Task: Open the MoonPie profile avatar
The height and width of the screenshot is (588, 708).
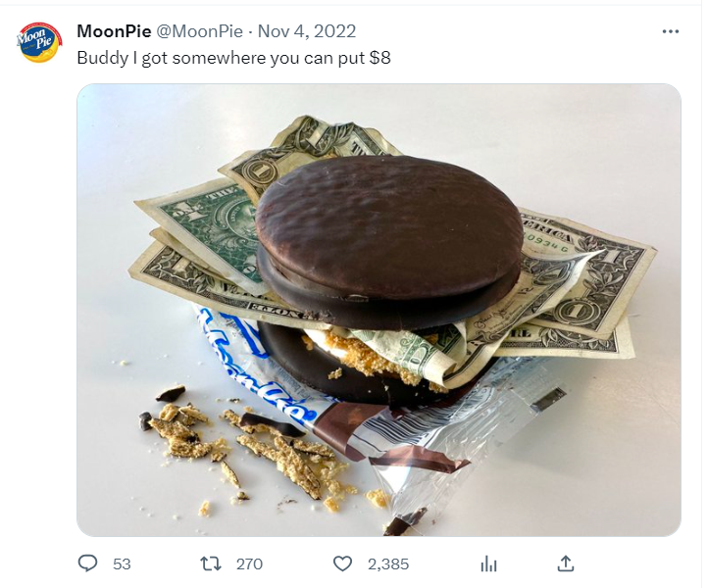Action: 39,42
